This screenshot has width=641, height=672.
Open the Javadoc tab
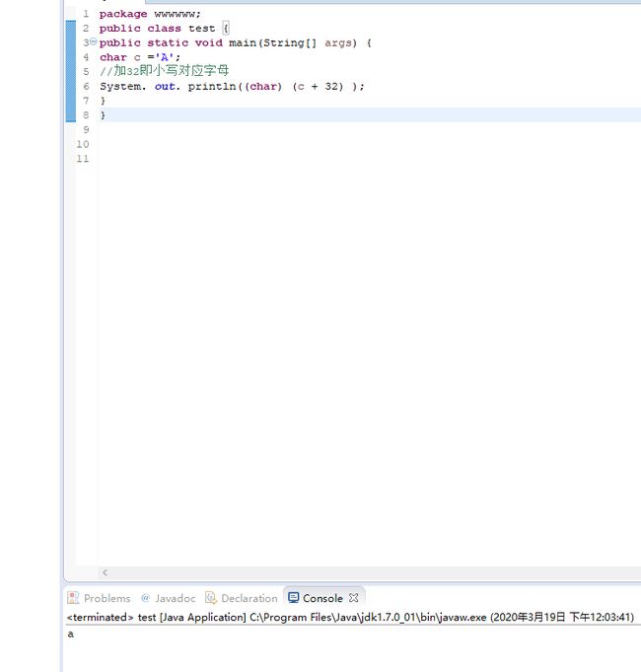coord(169,598)
